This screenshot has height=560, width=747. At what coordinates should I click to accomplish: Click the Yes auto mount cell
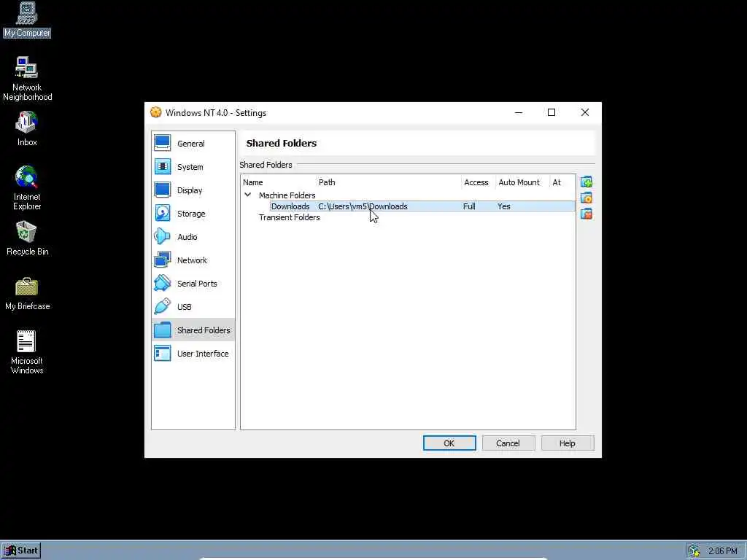pyautogui.click(x=504, y=206)
